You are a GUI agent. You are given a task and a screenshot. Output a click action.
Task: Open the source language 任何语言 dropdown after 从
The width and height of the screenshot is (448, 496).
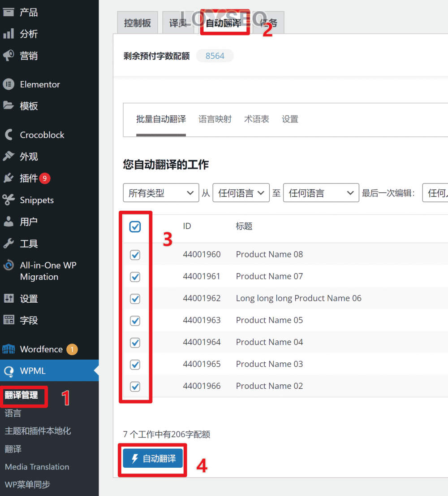(241, 193)
